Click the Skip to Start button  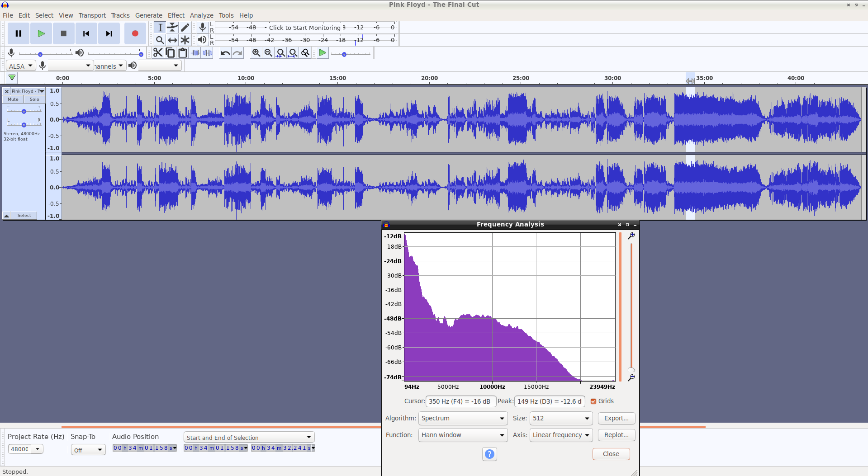[86, 33]
